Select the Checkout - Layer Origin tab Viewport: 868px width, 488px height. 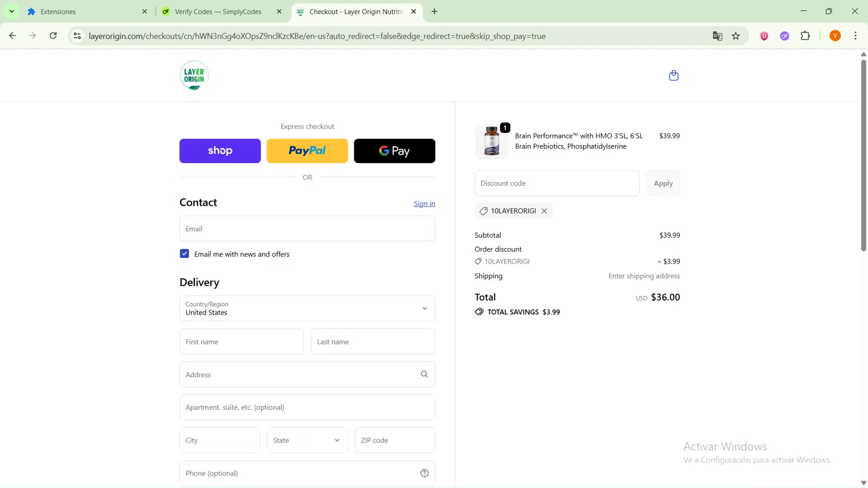point(356,12)
